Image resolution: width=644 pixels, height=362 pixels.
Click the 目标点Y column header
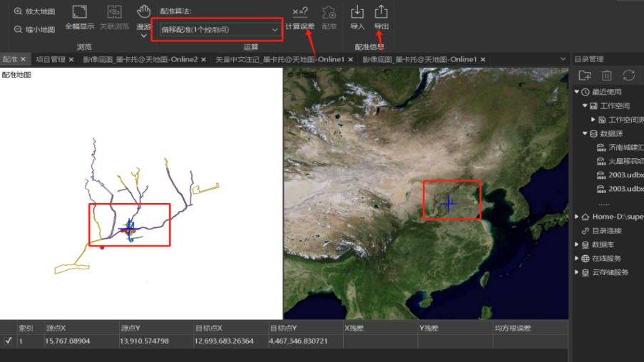tap(305, 328)
